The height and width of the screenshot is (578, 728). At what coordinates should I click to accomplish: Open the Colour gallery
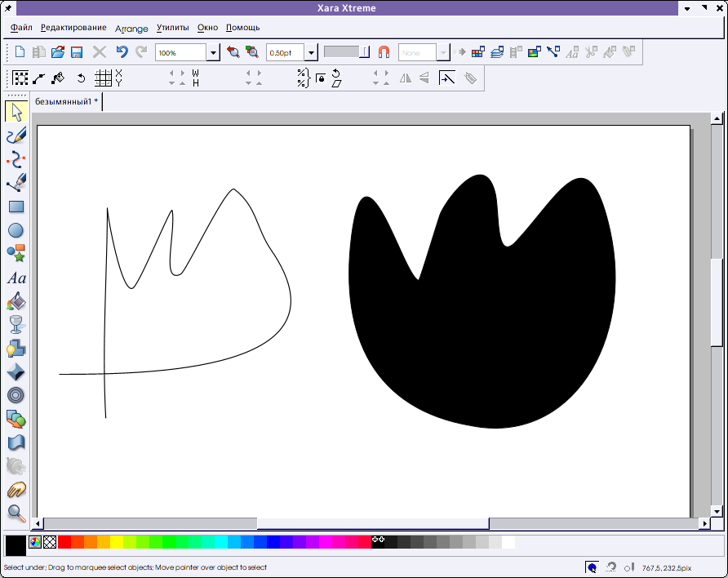click(477, 52)
